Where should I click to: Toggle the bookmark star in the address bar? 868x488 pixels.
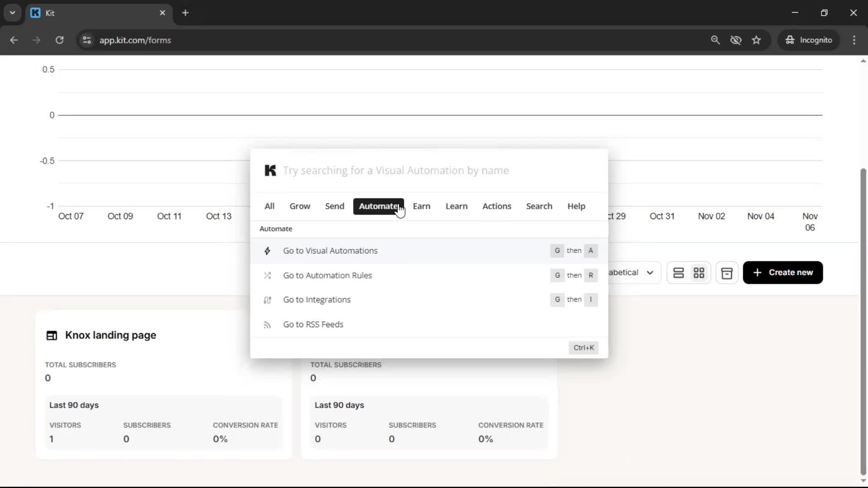[x=756, y=40]
